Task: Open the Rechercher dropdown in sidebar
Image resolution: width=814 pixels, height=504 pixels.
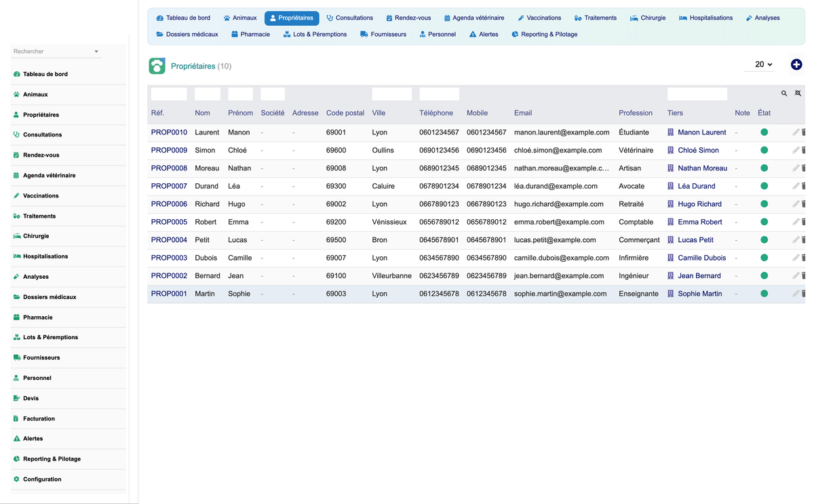Action: 56,52
